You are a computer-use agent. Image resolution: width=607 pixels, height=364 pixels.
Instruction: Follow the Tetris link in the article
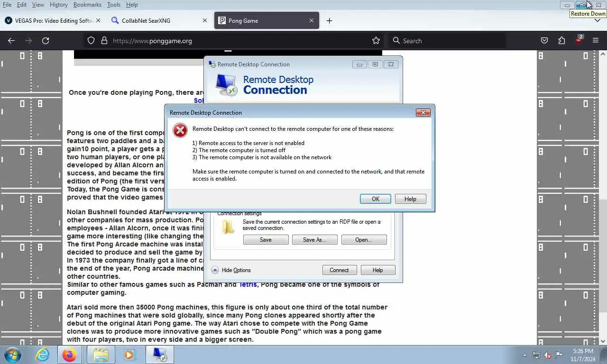point(248,284)
